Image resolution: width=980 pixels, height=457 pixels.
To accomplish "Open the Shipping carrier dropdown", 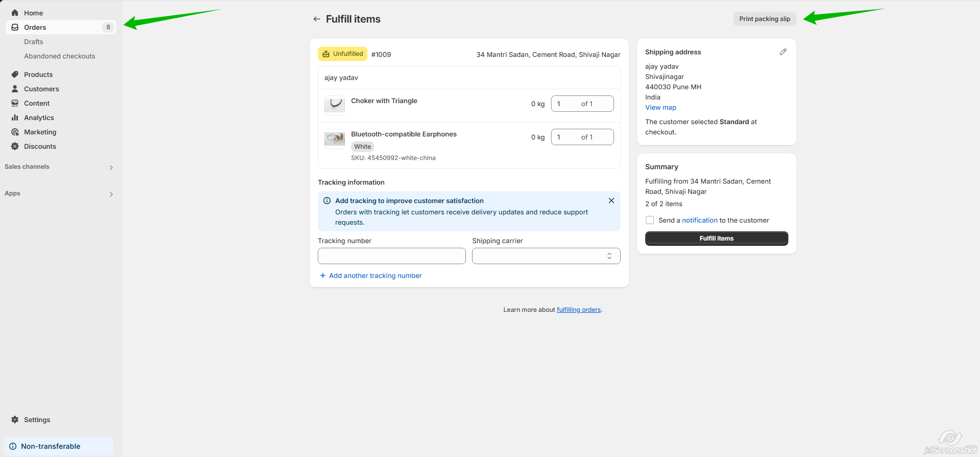I will click(546, 256).
